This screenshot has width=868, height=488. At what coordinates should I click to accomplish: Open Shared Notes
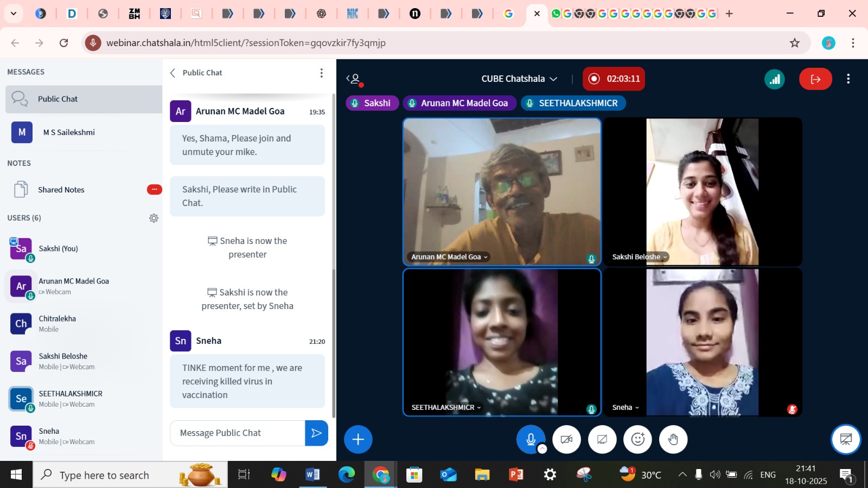coord(61,190)
